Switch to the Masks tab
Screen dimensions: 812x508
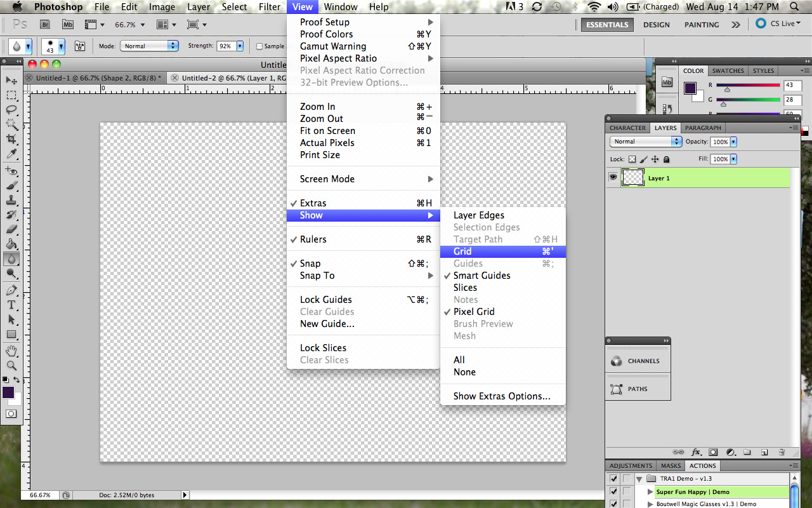tap(671, 465)
